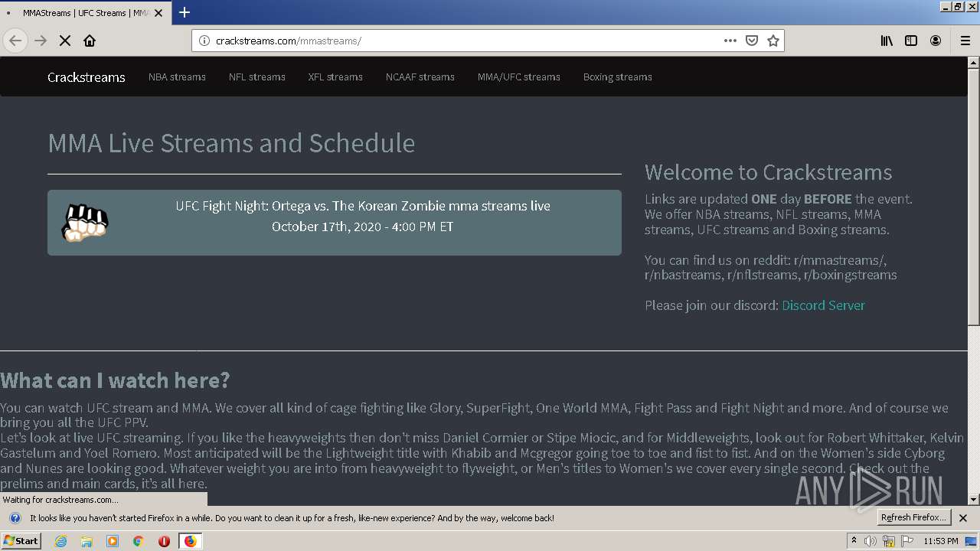Open page actions three-dot menu
This screenshot has height=551, width=980.
coord(730,41)
